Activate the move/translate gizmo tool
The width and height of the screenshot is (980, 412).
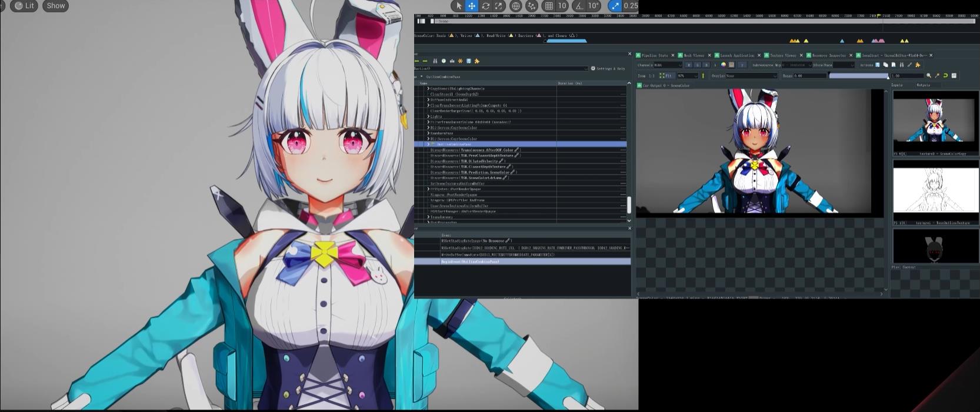[x=472, y=6]
